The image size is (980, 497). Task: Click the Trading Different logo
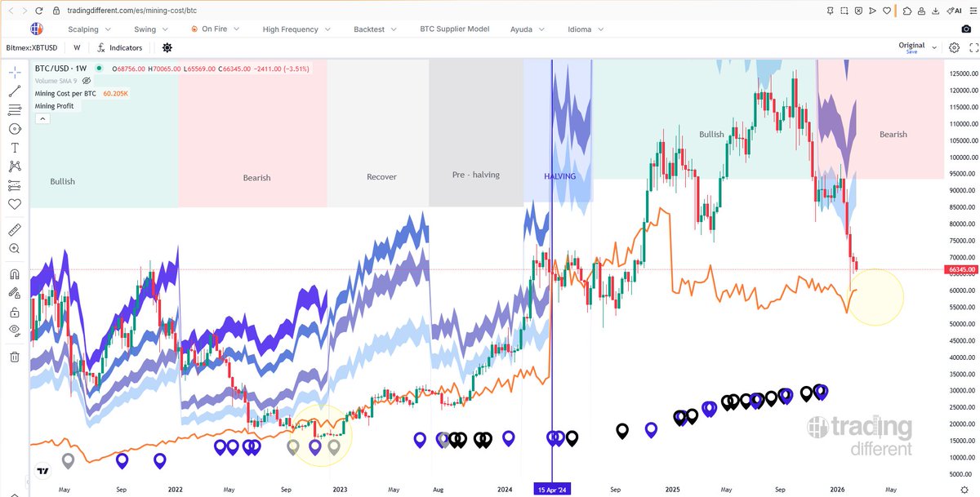click(x=37, y=29)
